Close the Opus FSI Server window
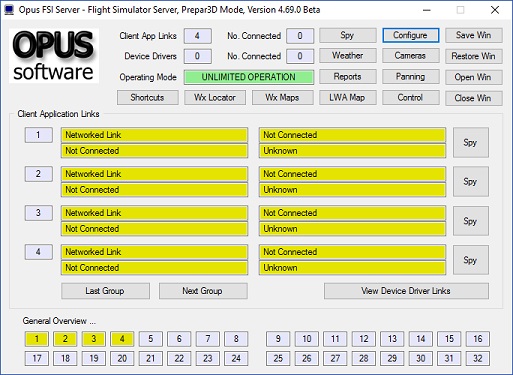Screen dimensions: 513x375 pos(495,10)
